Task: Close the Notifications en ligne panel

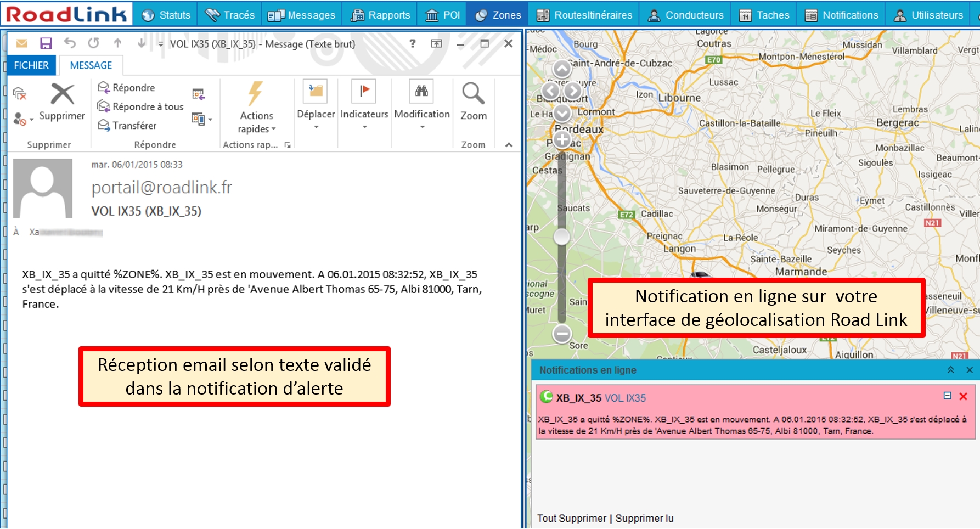Action: pos(970,370)
